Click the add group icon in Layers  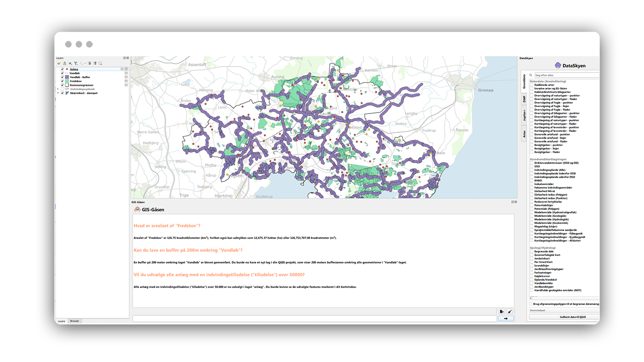click(x=64, y=63)
